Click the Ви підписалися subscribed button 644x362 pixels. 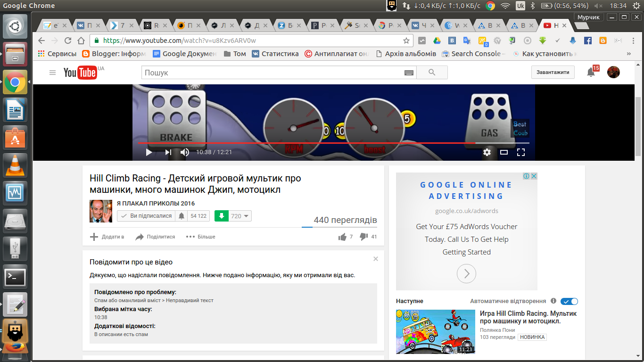click(x=147, y=216)
